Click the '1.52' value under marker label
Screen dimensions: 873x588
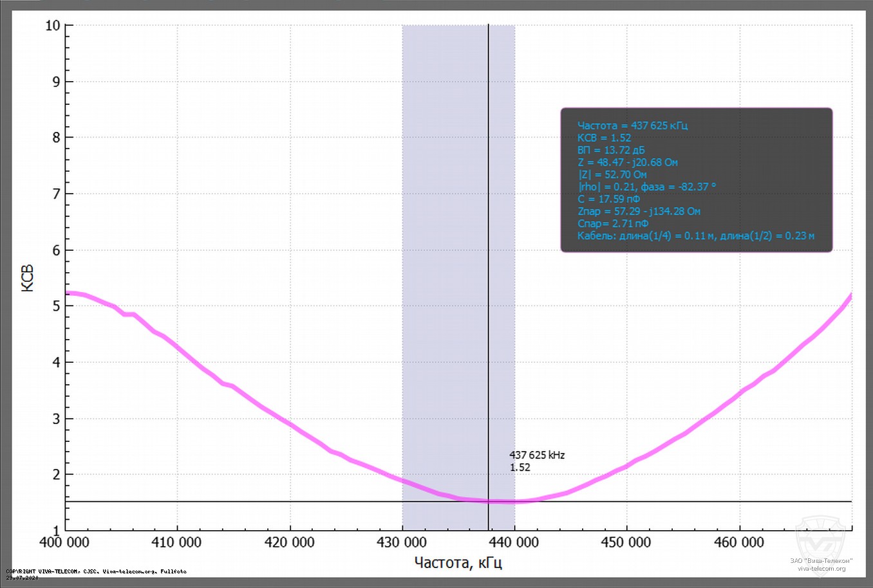point(520,467)
